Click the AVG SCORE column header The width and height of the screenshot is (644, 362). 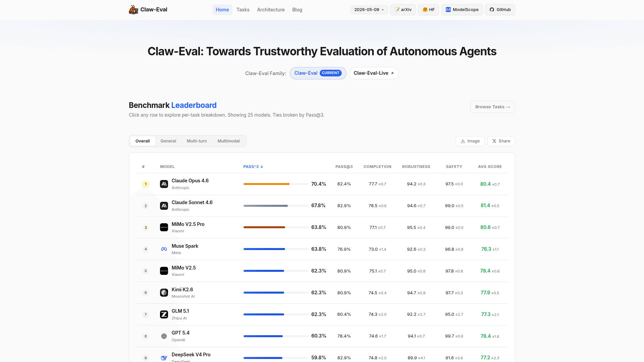[490, 167]
